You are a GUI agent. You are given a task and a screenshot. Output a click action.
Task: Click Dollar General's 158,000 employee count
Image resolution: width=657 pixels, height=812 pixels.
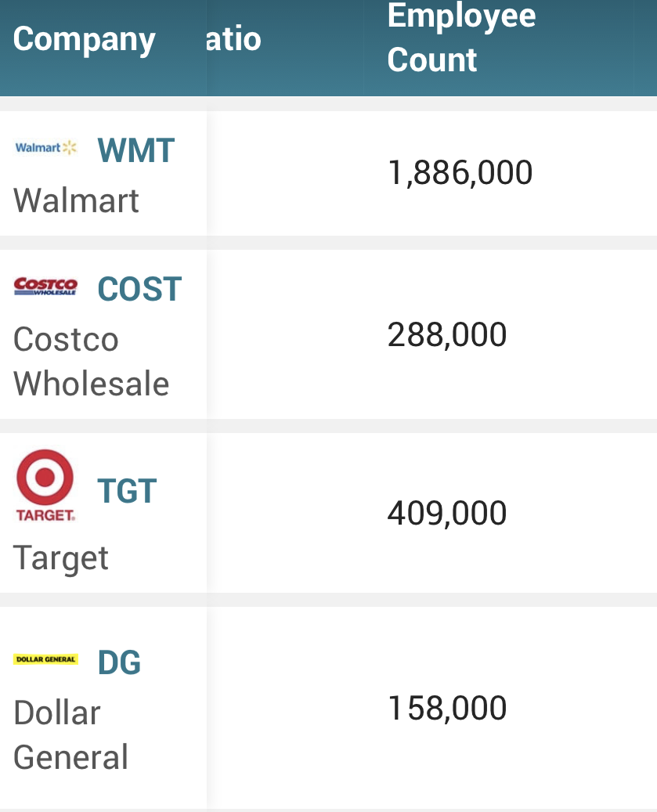[447, 708]
